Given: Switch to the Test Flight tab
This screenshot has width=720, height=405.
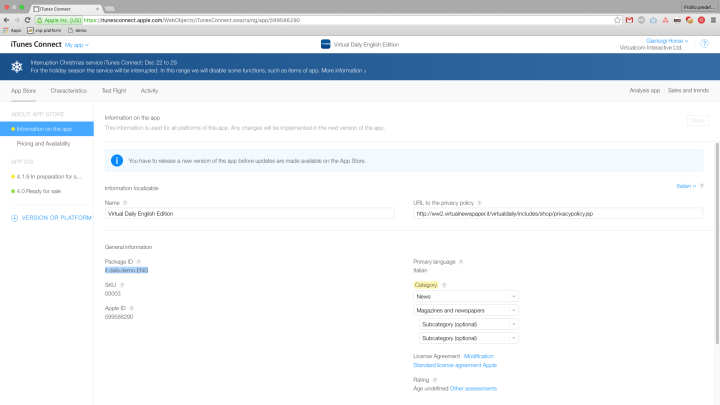Looking at the screenshot, I should click(x=113, y=90).
